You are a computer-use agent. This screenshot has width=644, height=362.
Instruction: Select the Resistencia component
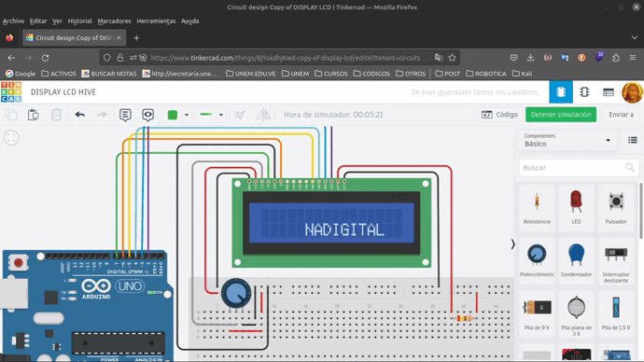click(x=537, y=209)
